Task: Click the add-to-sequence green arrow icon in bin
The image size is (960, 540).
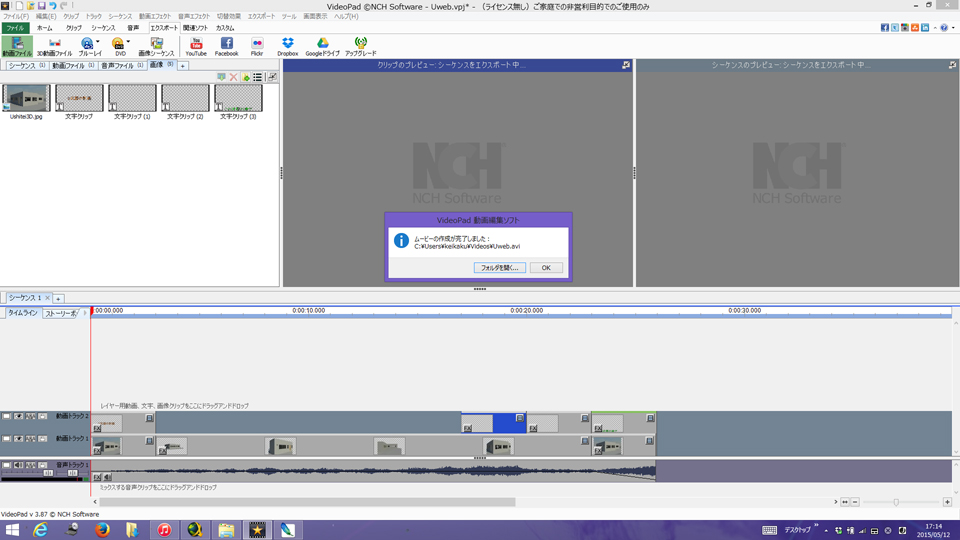Action: click(222, 77)
